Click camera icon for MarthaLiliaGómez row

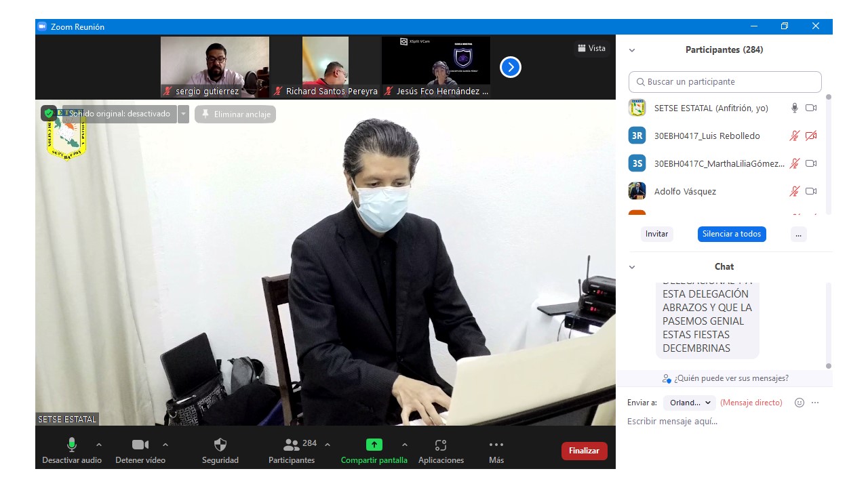(811, 163)
